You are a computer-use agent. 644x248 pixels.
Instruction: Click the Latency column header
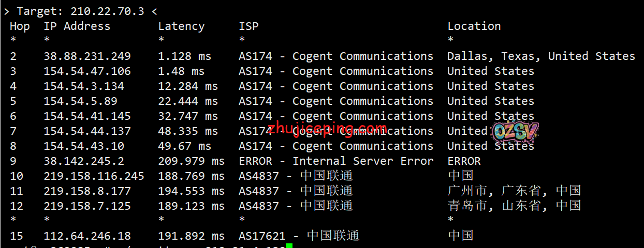tap(181, 26)
